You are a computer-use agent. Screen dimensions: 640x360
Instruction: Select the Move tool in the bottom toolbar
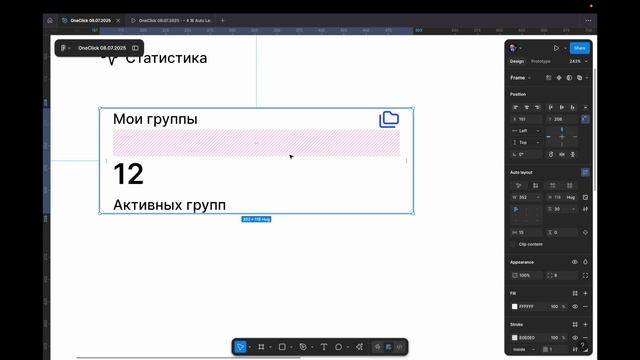pos(240,347)
